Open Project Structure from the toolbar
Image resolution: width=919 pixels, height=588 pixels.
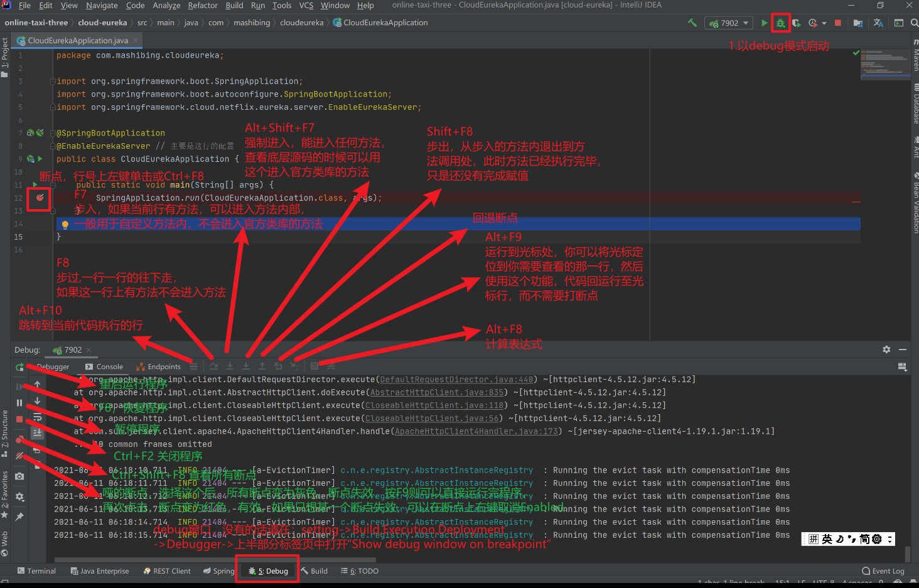pos(858,23)
